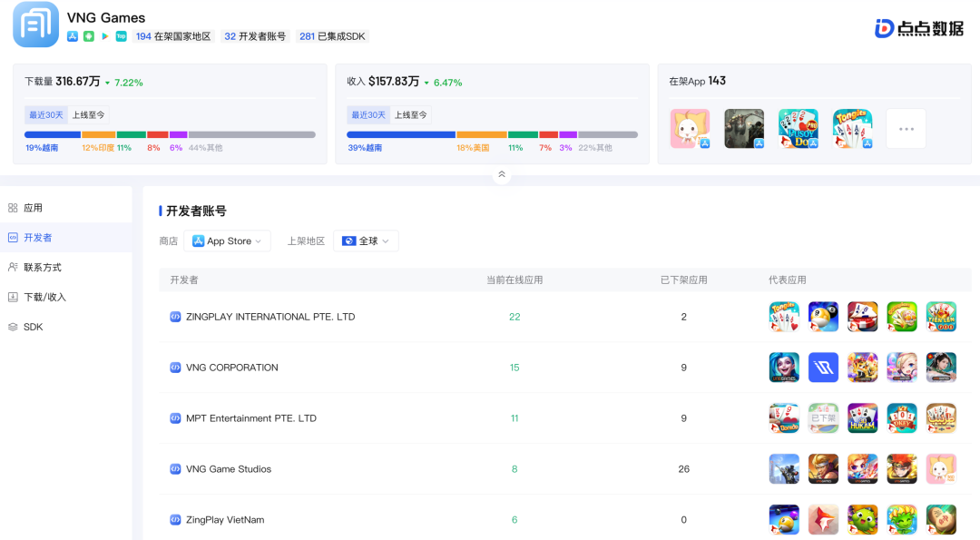Click the 点点数据 logo
Viewport: 980px width, 540px height.
[918, 28]
